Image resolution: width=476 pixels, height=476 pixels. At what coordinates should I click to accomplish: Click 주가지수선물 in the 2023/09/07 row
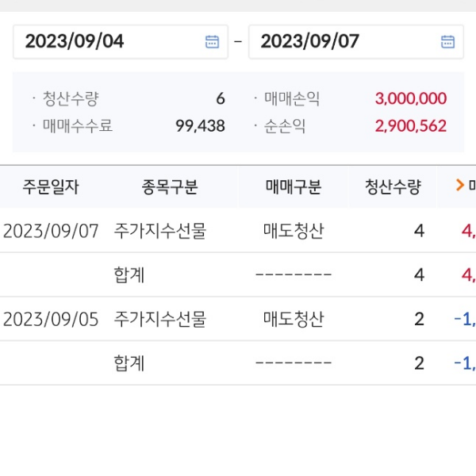pyautogui.click(x=159, y=231)
